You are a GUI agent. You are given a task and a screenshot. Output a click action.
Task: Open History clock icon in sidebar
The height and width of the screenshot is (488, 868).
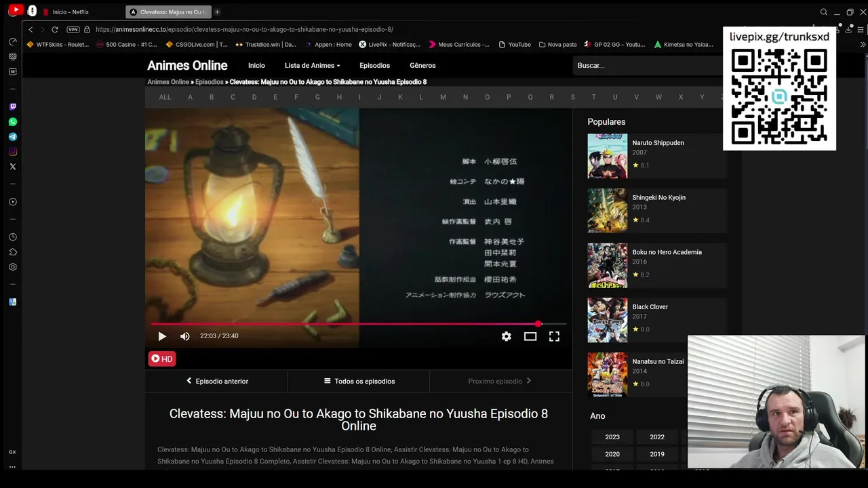click(x=12, y=237)
